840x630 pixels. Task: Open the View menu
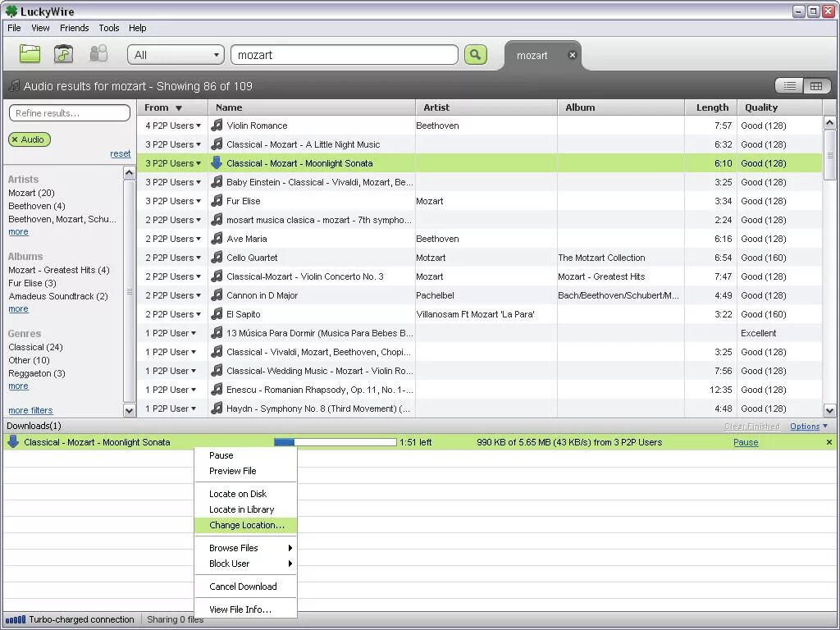click(40, 28)
